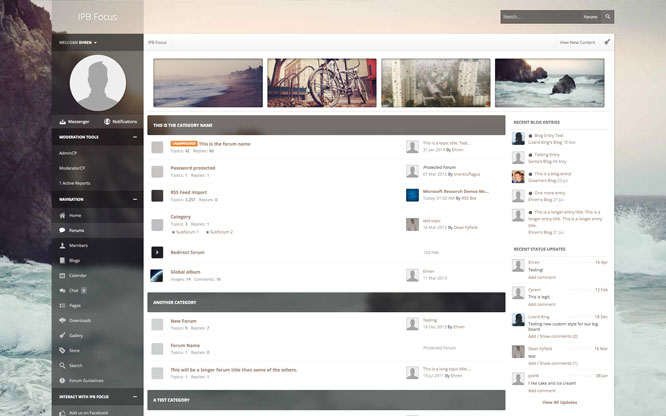The width and height of the screenshot is (666, 416).
Task: Collapse the Interact with IPB Focus section
Action: [x=135, y=397]
